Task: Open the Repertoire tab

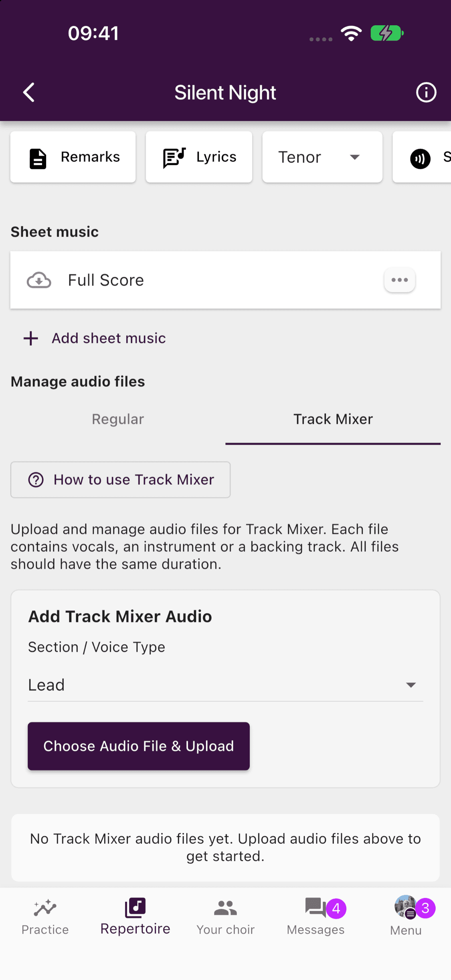Action: [136, 917]
